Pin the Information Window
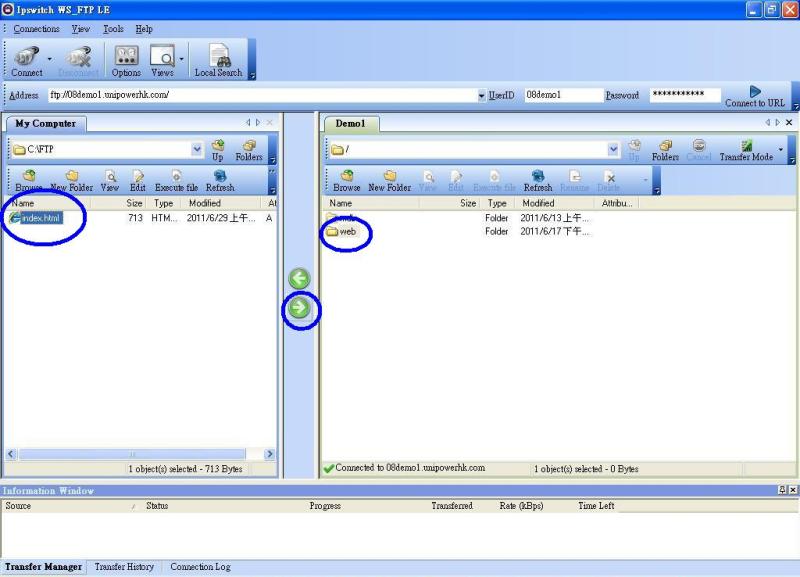800x577 pixels. (x=782, y=490)
